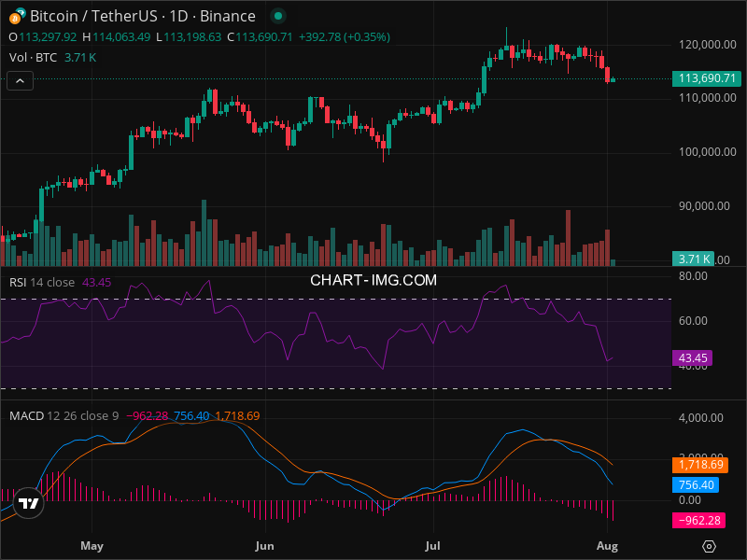
Task: Open the TradingView logo button
Action: point(28,503)
